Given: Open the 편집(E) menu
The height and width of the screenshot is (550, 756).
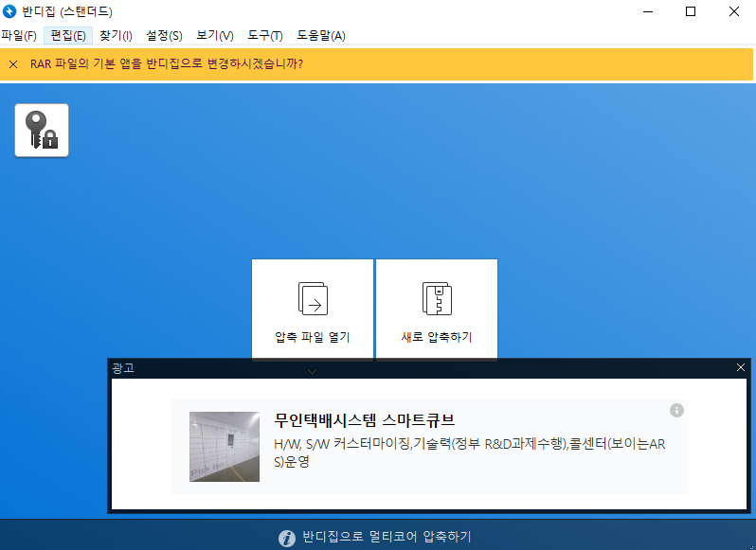Looking at the screenshot, I should click(x=68, y=36).
